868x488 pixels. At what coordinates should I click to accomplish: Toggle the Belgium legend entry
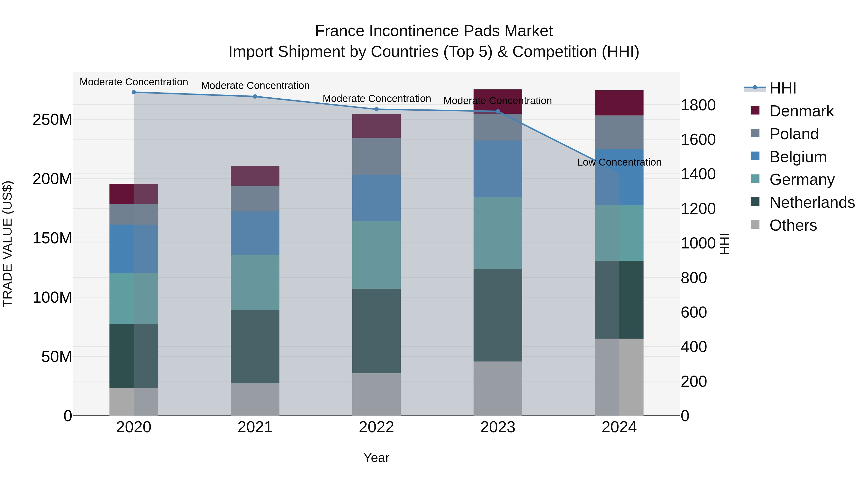(788, 157)
